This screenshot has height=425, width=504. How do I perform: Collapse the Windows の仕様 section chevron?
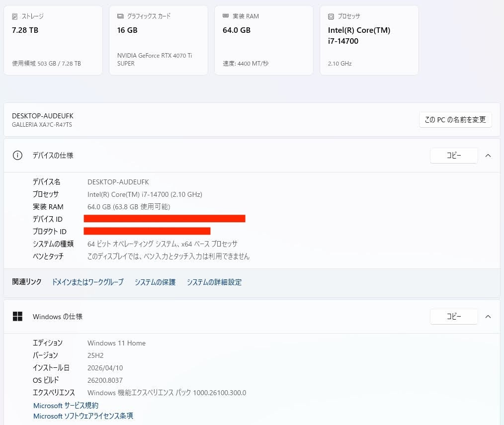pos(488,317)
